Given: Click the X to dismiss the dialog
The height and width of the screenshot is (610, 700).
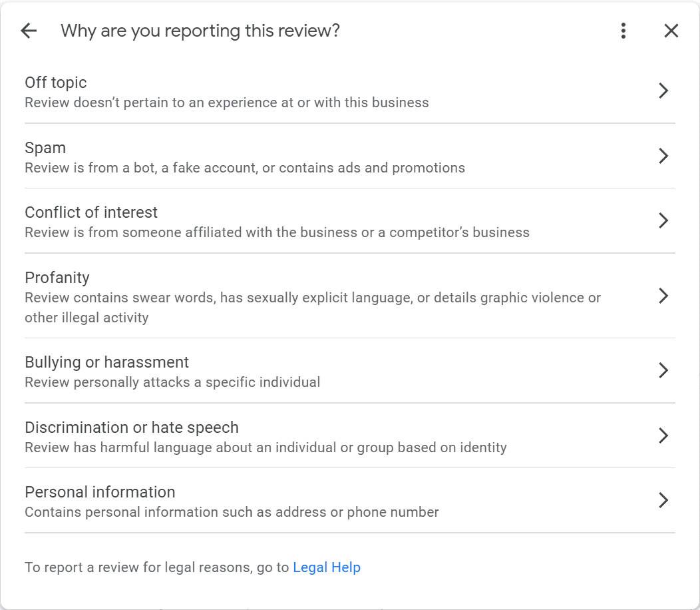Looking at the screenshot, I should tap(671, 31).
